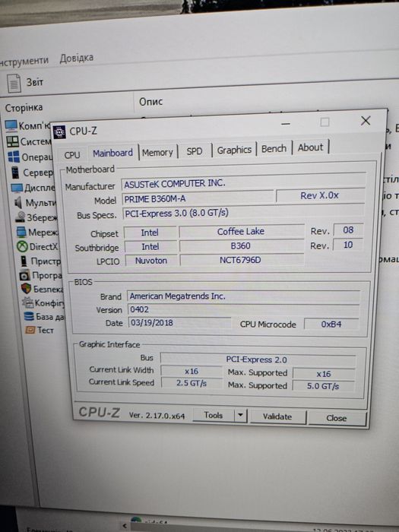
Task: Open the Довідка menu in AIDA64
Action: coord(77,58)
